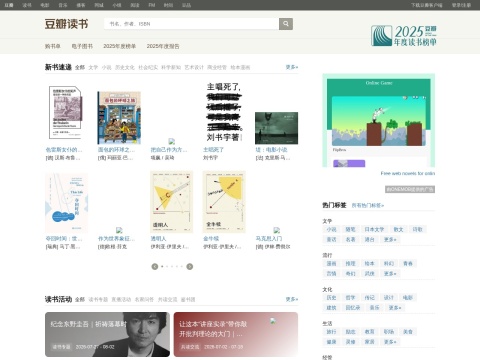This screenshot has width=480, height=360.
Task: Open the 主唱死了 book cover
Action: tap(224, 112)
